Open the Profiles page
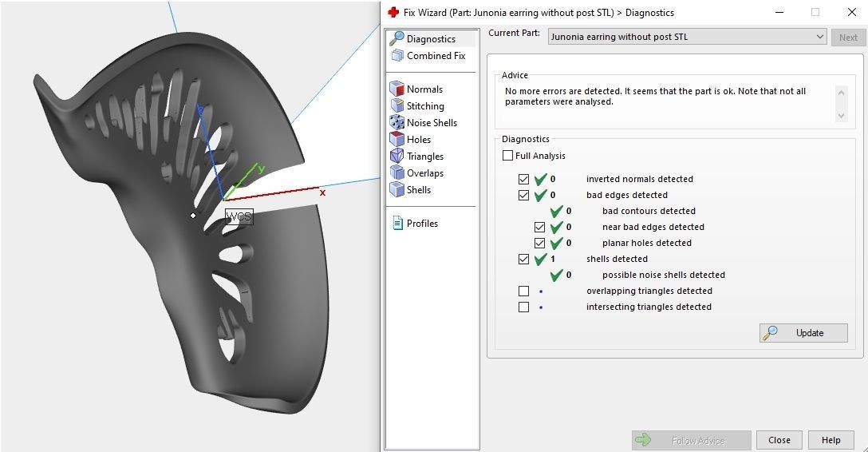 [x=422, y=224]
